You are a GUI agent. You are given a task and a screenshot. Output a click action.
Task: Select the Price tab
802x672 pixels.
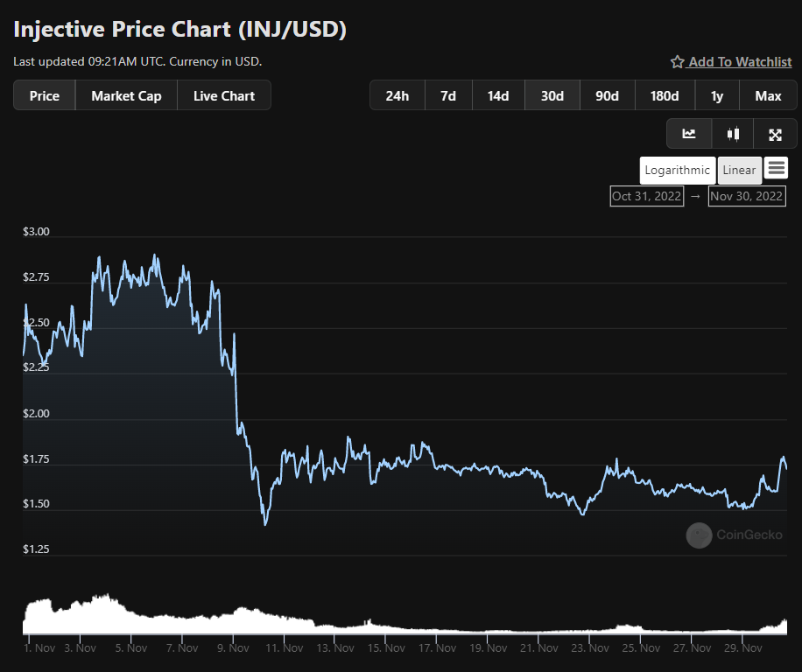(x=45, y=95)
